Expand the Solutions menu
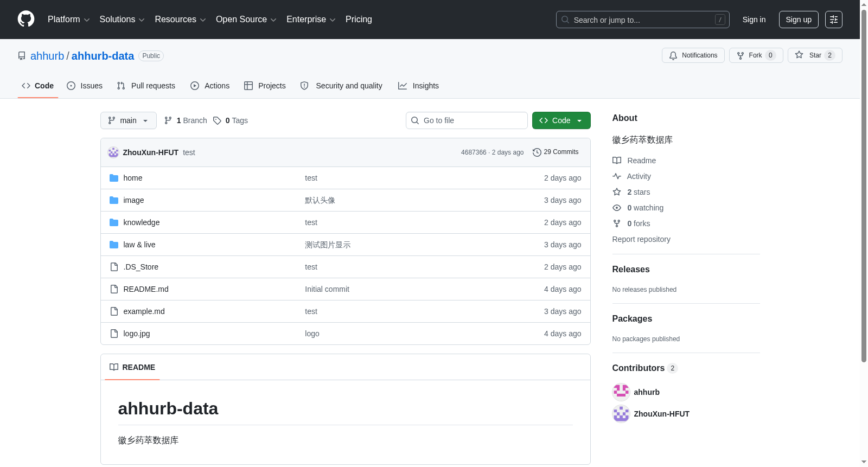The width and height of the screenshot is (868, 467). 122,20
